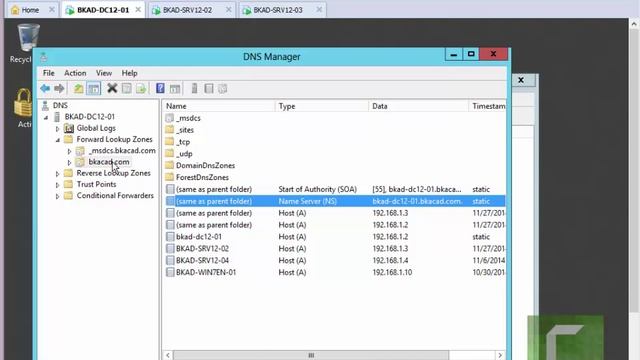Click the blue Help toolbar icon
This screenshot has height=360, width=640.
160,88
